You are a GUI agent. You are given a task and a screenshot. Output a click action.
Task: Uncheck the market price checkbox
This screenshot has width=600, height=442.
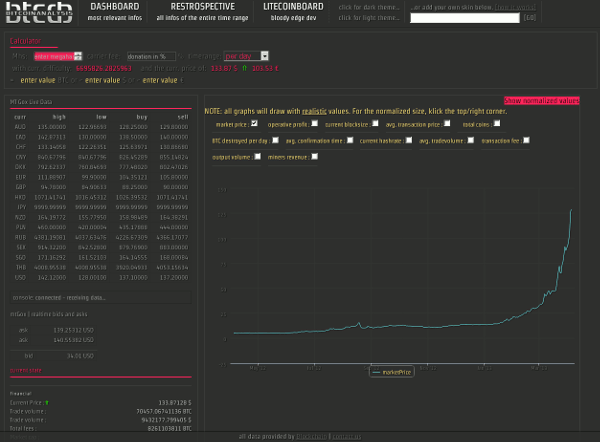(x=254, y=123)
